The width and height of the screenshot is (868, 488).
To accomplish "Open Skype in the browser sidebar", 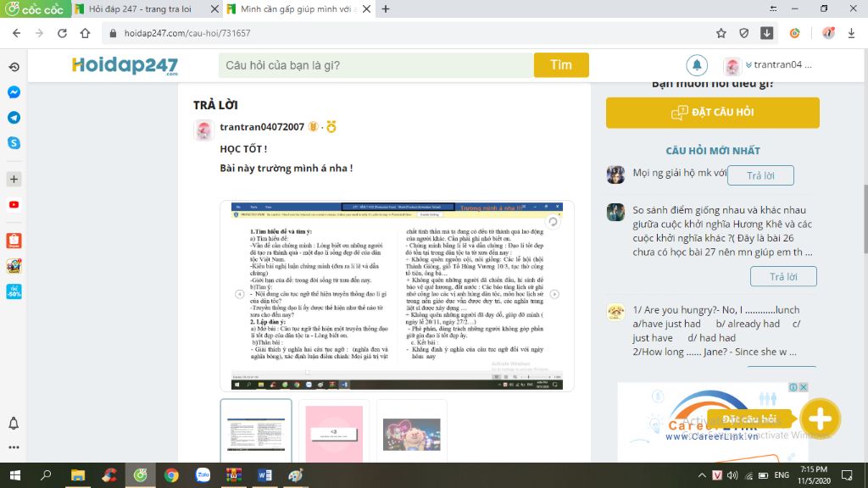I will pos(14,142).
